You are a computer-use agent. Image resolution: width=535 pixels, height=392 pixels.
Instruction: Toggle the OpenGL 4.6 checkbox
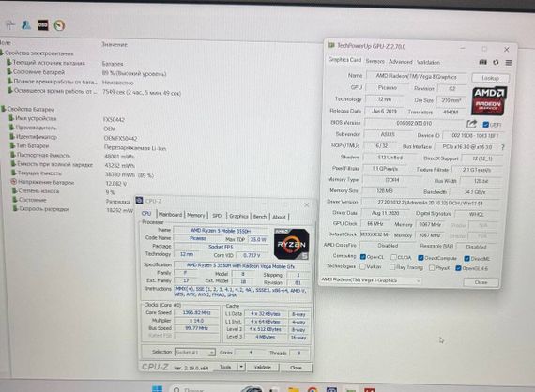coord(459,268)
